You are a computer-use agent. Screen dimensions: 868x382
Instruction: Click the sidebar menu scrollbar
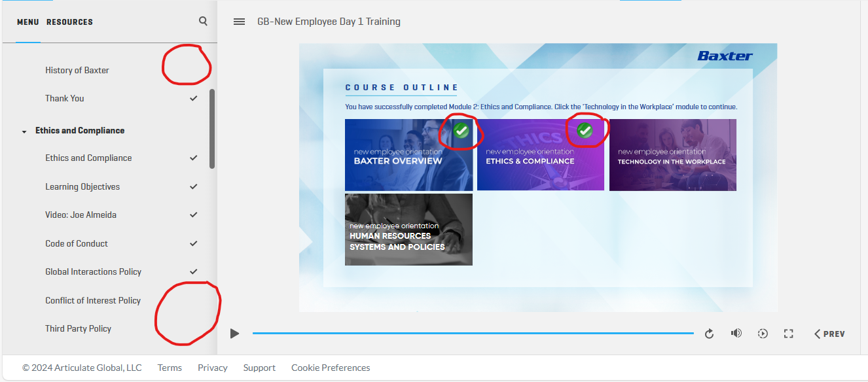[x=212, y=129]
